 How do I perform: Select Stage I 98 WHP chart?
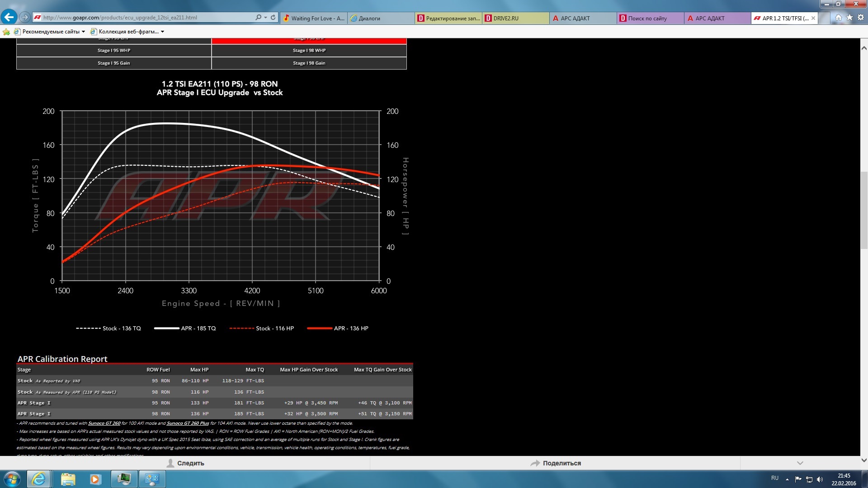[309, 51]
